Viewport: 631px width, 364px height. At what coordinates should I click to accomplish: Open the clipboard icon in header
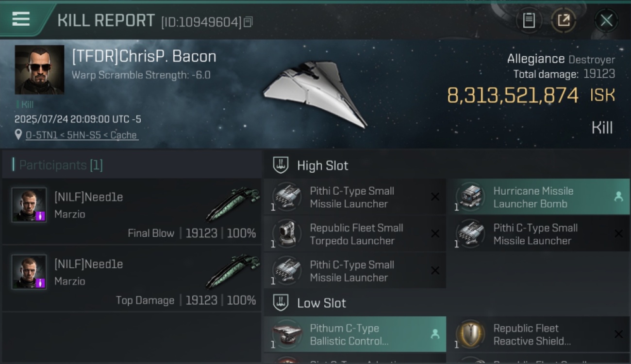[x=529, y=20]
